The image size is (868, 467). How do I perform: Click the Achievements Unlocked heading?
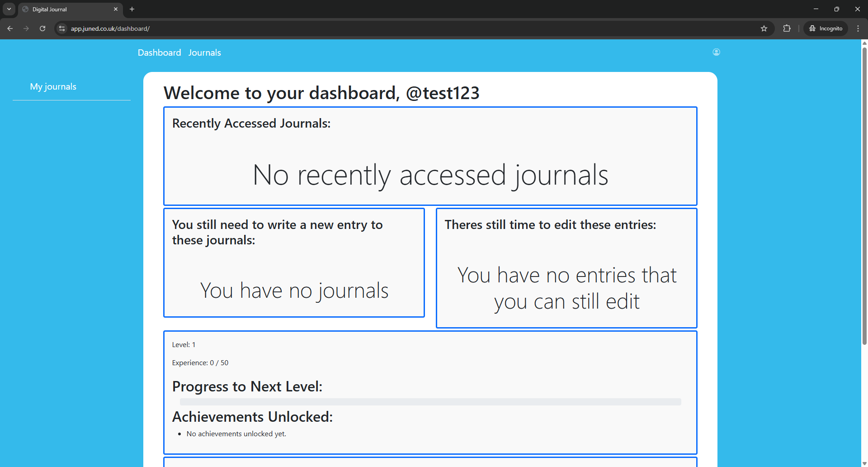pyautogui.click(x=252, y=416)
